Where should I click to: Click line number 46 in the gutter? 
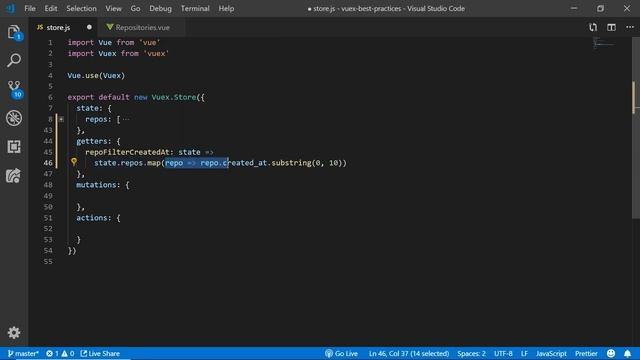48,163
